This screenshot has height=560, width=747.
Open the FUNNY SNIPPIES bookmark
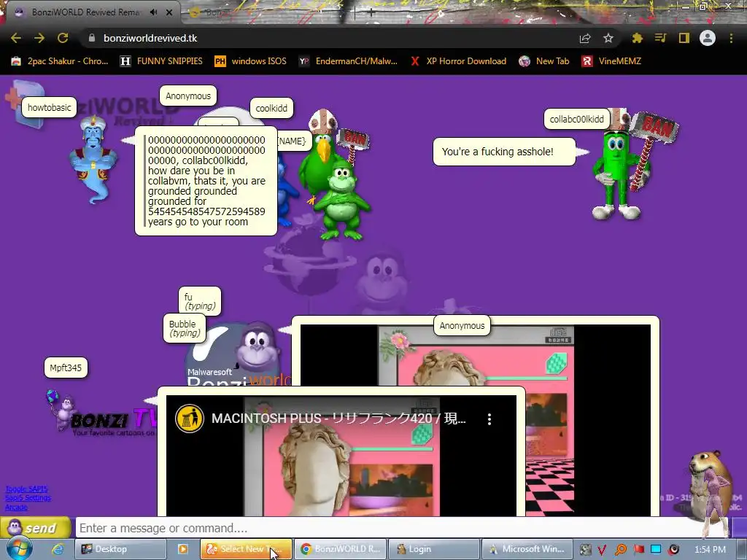(x=161, y=61)
